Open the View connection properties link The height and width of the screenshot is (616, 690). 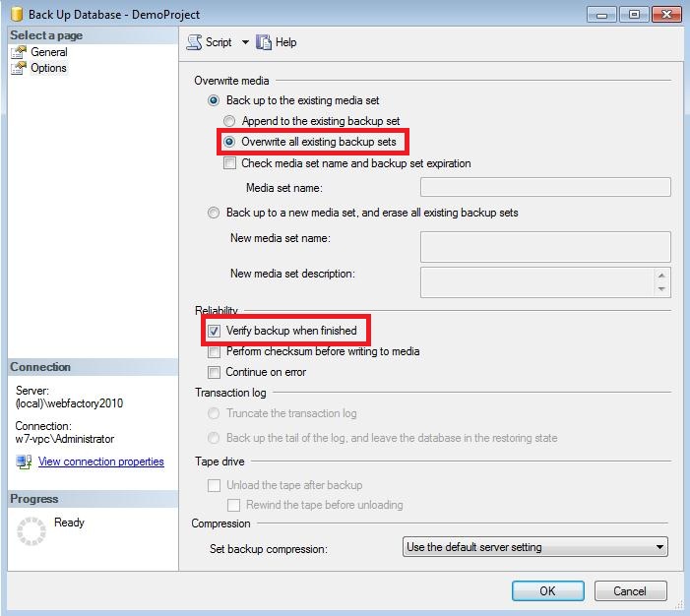(x=100, y=462)
